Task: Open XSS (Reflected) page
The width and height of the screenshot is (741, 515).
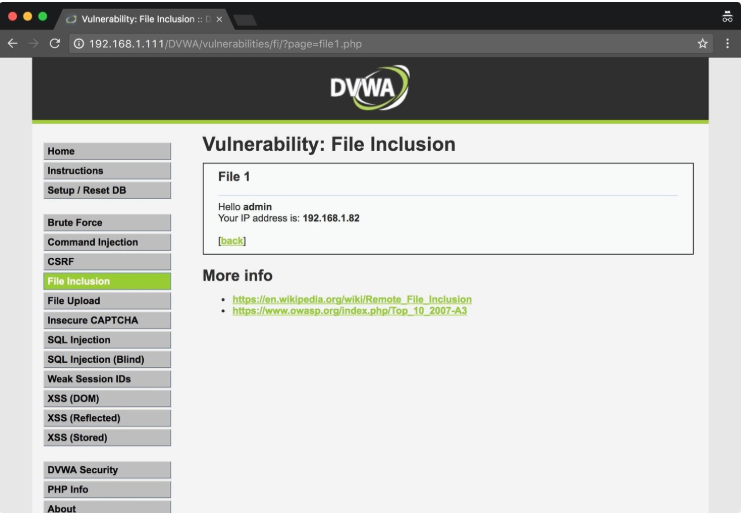Action: 107,418
